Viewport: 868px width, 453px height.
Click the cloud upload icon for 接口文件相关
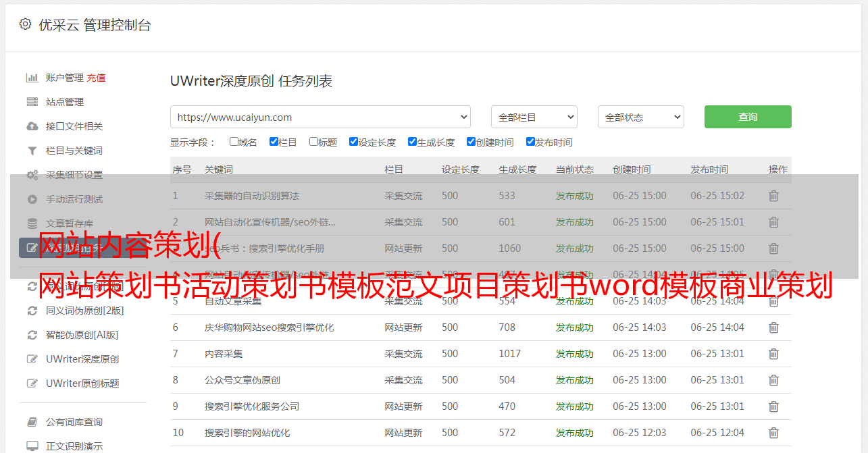pyautogui.click(x=32, y=126)
